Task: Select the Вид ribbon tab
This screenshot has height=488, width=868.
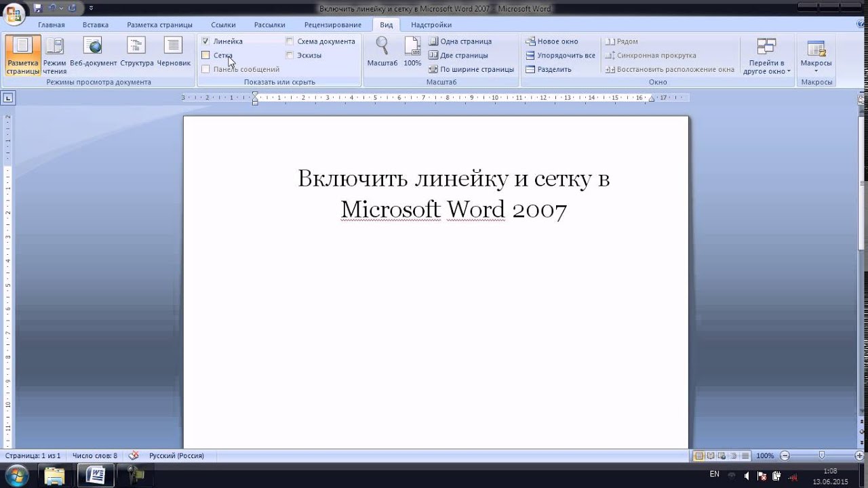Action: tap(387, 24)
